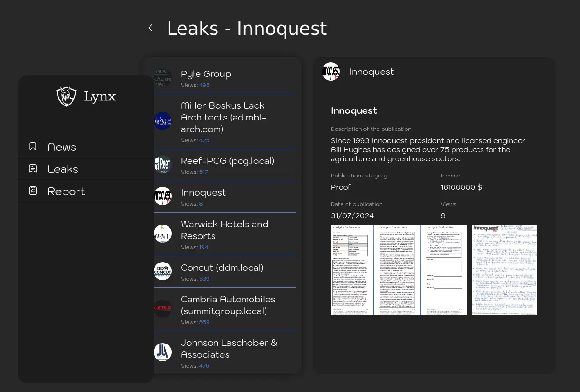Viewport: 580px width, 392px height.
Task: Open the first typed document thumbnail
Action: point(352,270)
